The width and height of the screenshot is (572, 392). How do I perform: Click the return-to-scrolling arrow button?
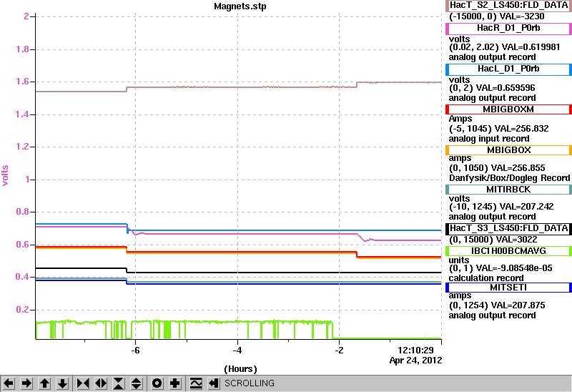214,383
